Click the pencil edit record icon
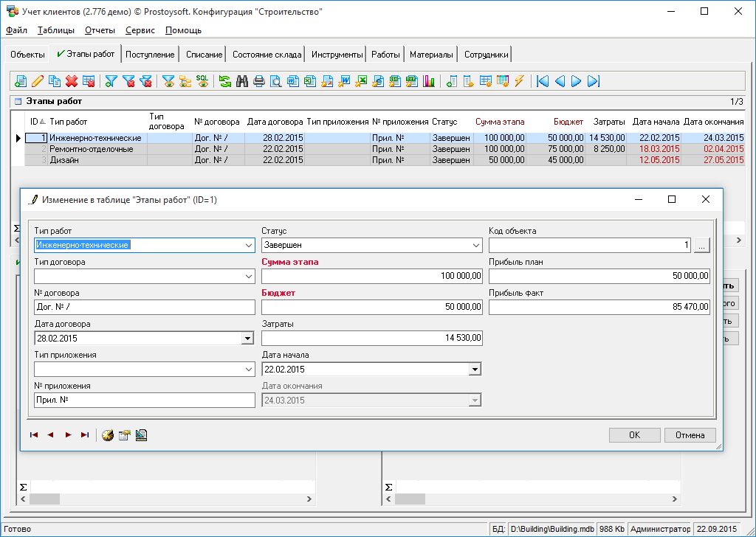 point(38,81)
